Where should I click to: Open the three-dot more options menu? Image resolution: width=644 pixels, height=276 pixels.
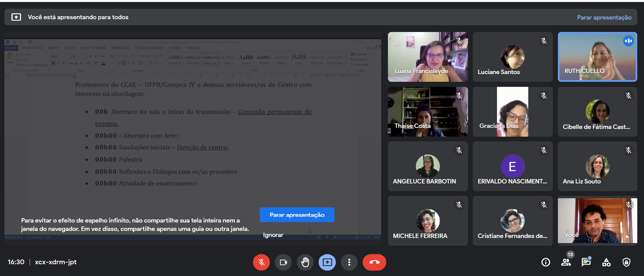pos(349,262)
